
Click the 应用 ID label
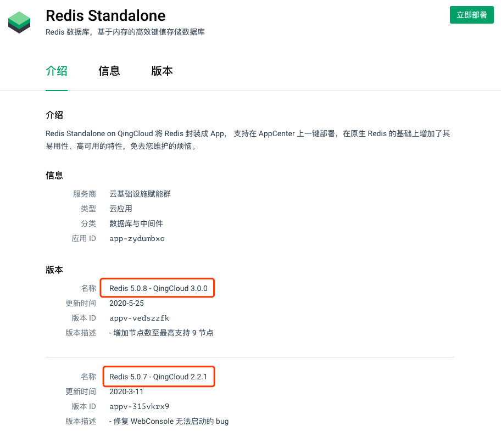tap(83, 238)
